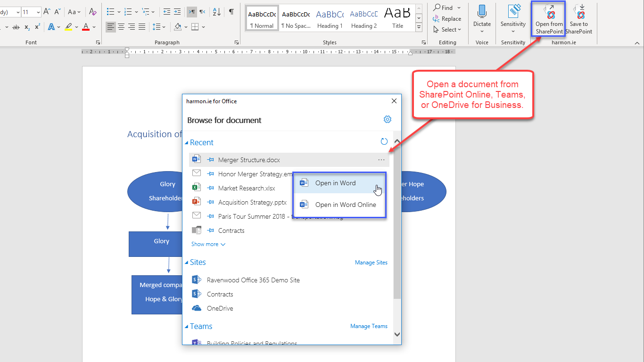The image size is (644, 362).
Task: Apply strikethrough formatting
Action: [16, 27]
